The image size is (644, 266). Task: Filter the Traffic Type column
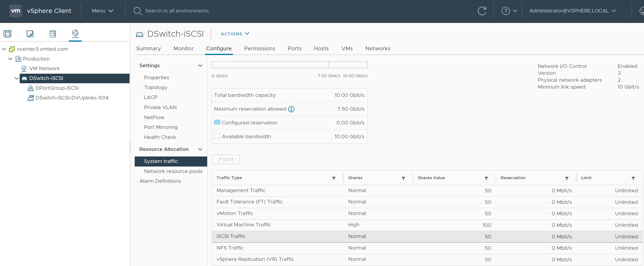click(334, 178)
